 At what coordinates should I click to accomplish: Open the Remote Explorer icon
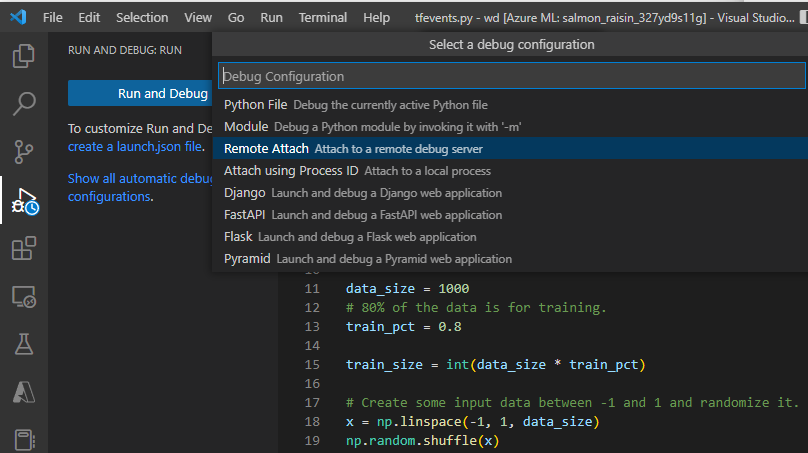click(24, 297)
